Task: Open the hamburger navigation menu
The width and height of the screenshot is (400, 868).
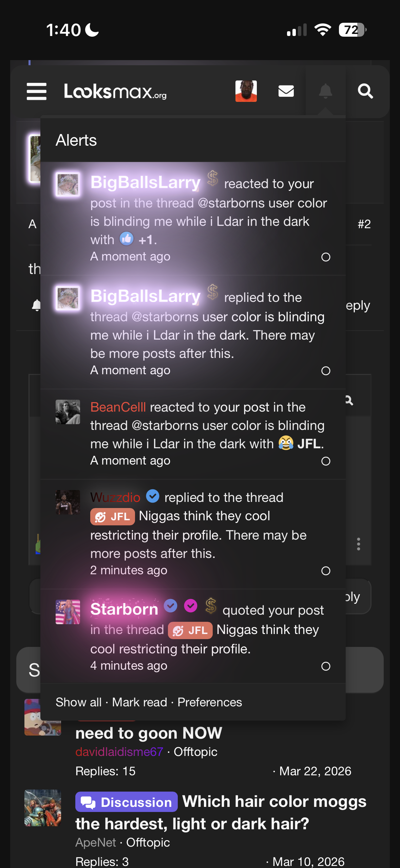Action: click(x=37, y=91)
